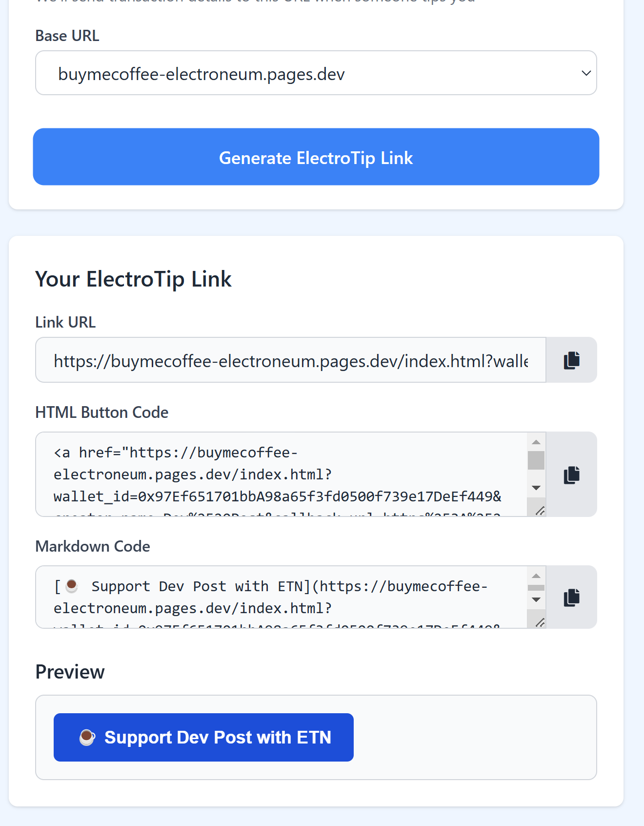This screenshot has height=826, width=644.
Task: Copy the Link URL to clipboard
Action: click(571, 360)
